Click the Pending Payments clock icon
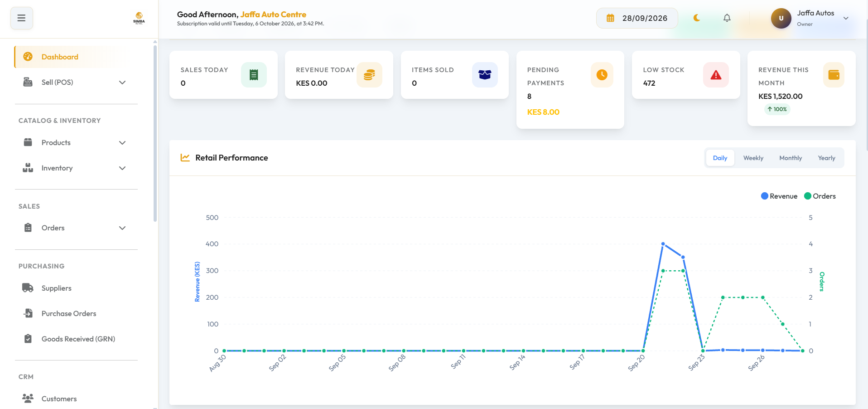This screenshot has width=868, height=409. (602, 75)
